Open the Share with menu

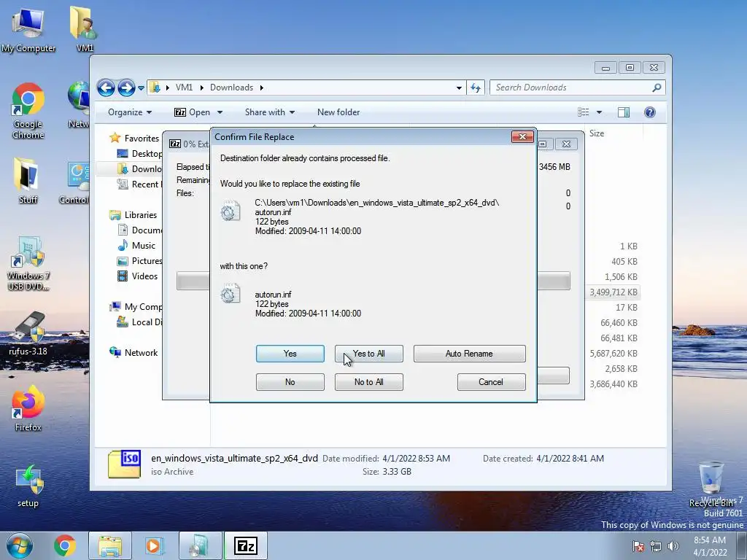pyautogui.click(x=270, y=112)
